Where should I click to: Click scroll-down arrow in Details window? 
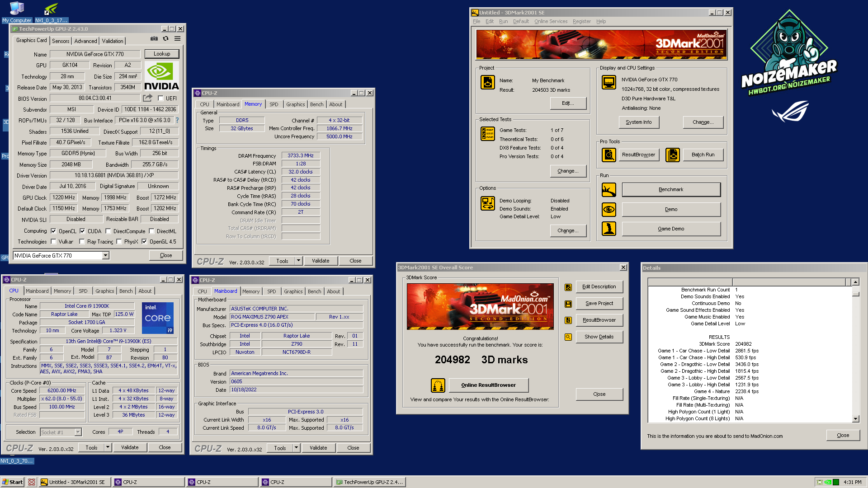[855, 419]
